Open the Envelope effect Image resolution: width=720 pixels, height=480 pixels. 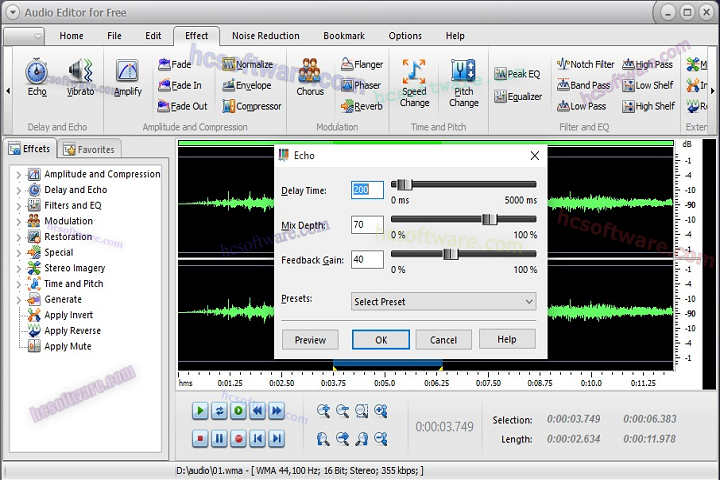(x=247, y=85)
